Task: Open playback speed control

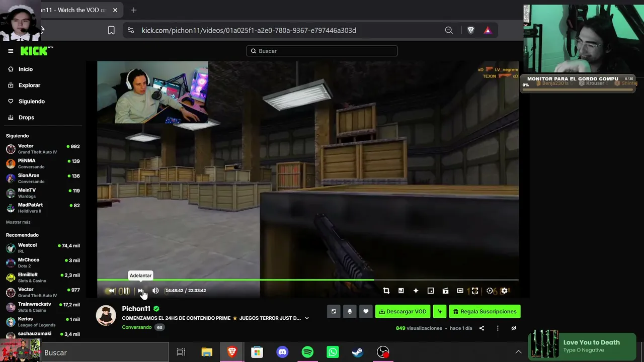Action: (490, 291)
